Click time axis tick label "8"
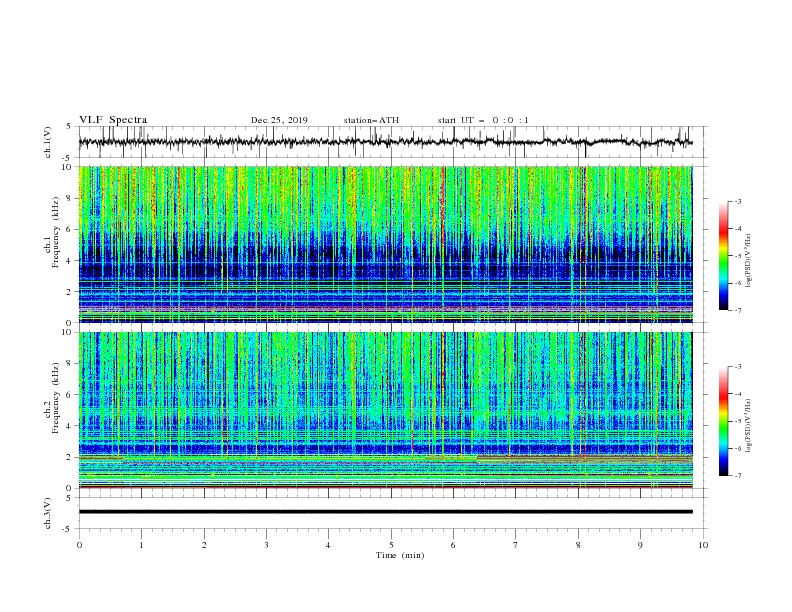 click(x=578, y=545)
